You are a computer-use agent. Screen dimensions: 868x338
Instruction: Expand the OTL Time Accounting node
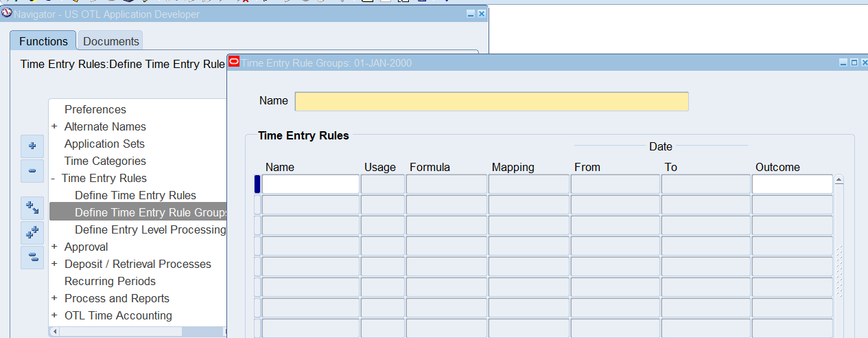[54, 315]
